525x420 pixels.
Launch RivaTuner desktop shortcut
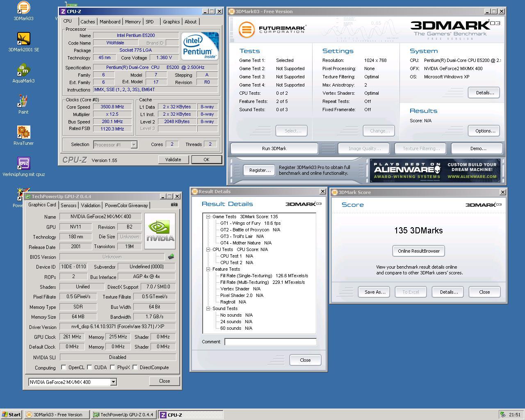click(23, 135)
